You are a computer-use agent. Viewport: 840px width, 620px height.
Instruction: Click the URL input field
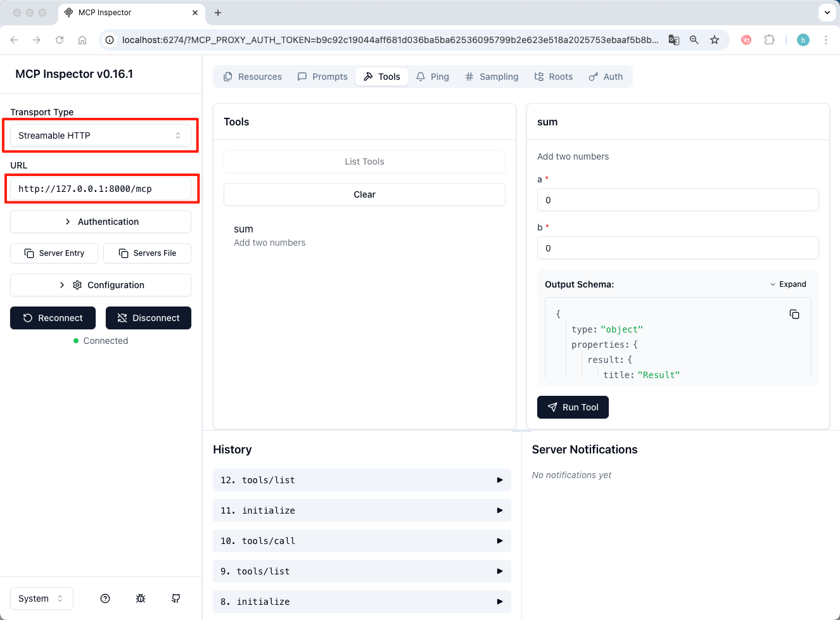pos(101,189)
